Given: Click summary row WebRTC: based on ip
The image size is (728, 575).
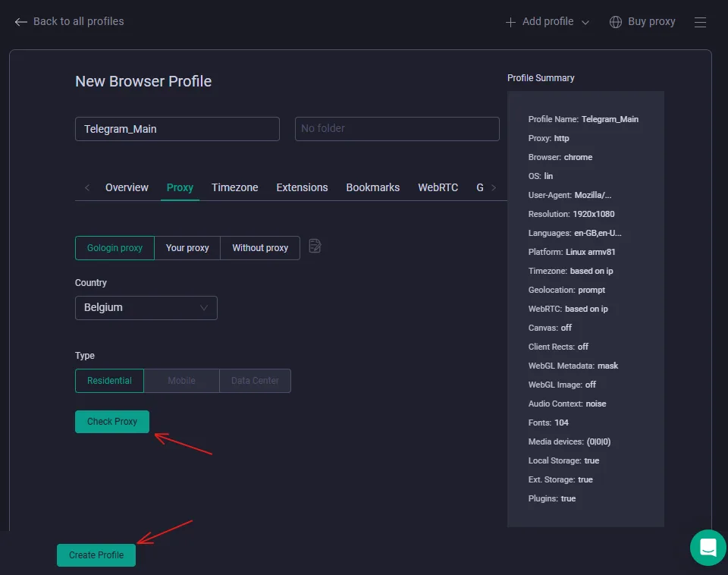Looking at the screenshot, I should tap(568, 309).
